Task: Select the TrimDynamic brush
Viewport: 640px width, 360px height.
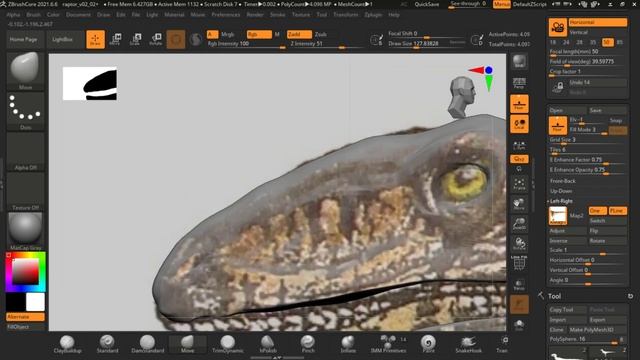Action: click(227, 344)
